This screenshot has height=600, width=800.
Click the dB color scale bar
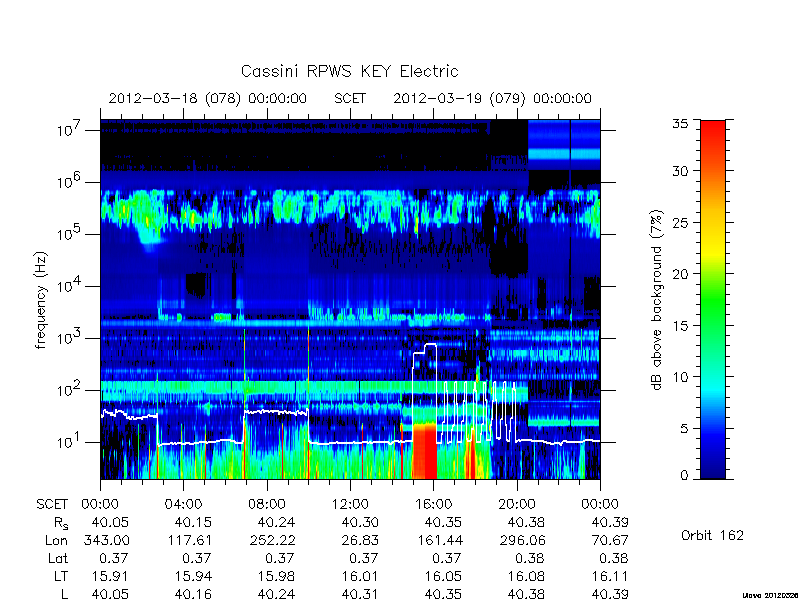coord(713,299)
